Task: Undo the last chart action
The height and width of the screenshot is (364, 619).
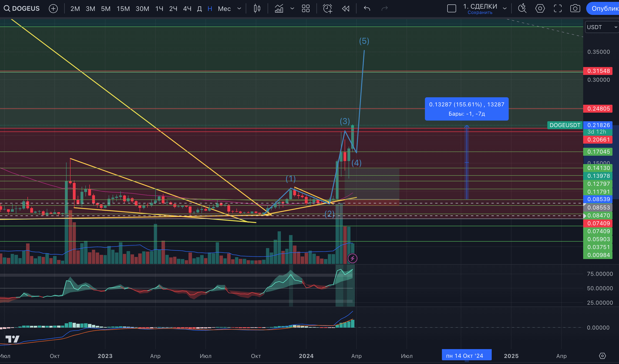Action: pos(367,8)
